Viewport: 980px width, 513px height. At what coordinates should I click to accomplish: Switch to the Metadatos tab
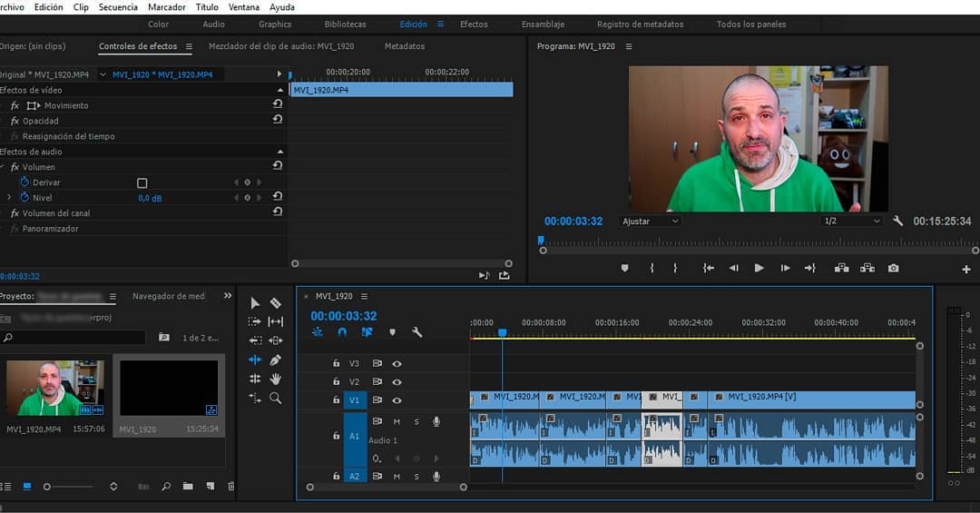pos(404,46)
